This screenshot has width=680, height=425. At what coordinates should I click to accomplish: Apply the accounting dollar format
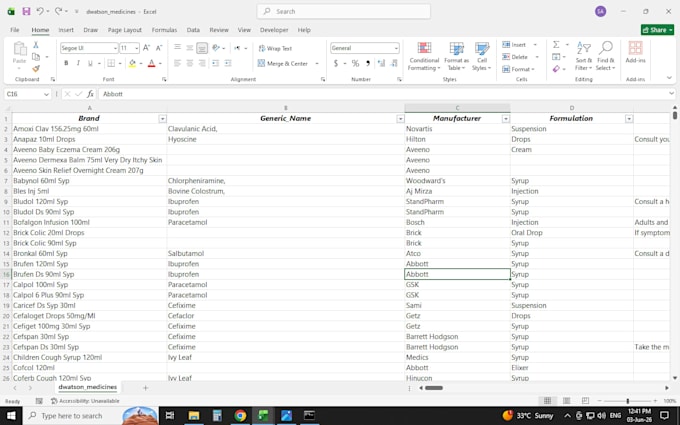[336, 63]
